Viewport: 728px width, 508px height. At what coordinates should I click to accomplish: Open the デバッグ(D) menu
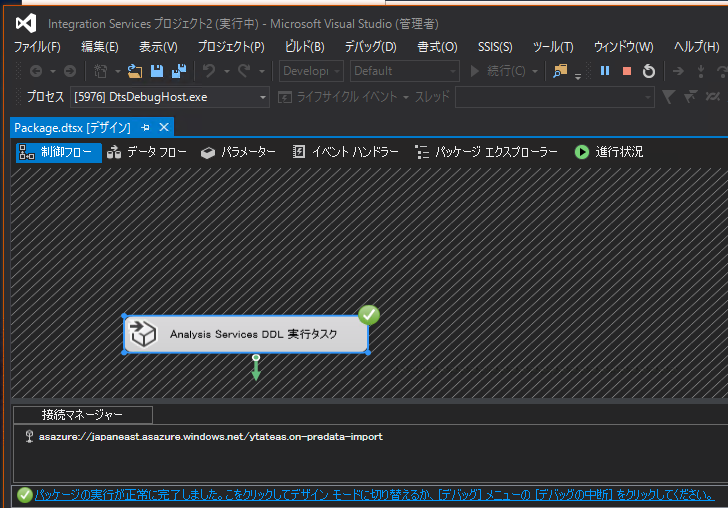(370, 47)
